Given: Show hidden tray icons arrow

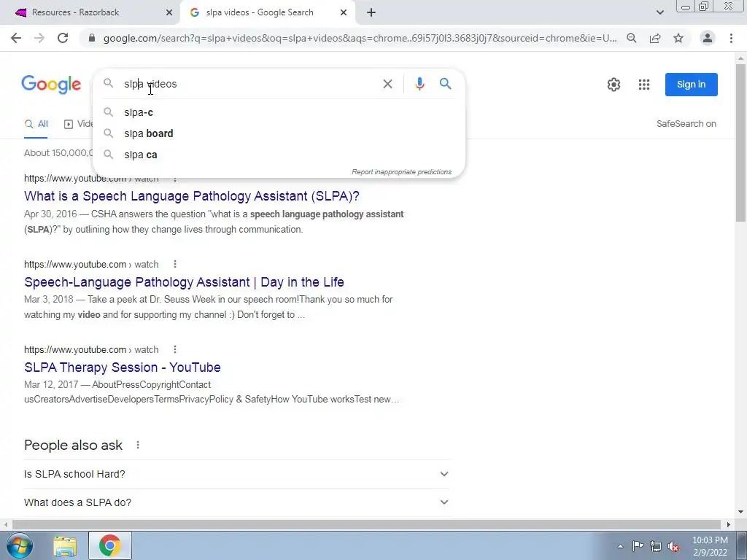Looking at the screenshot, I should [x=620, y=546].
